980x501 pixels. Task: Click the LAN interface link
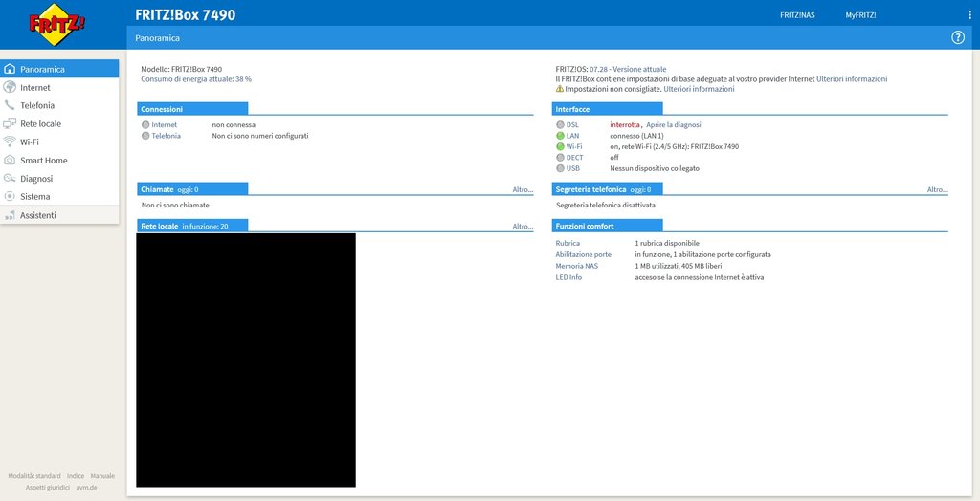click(573, 136)
